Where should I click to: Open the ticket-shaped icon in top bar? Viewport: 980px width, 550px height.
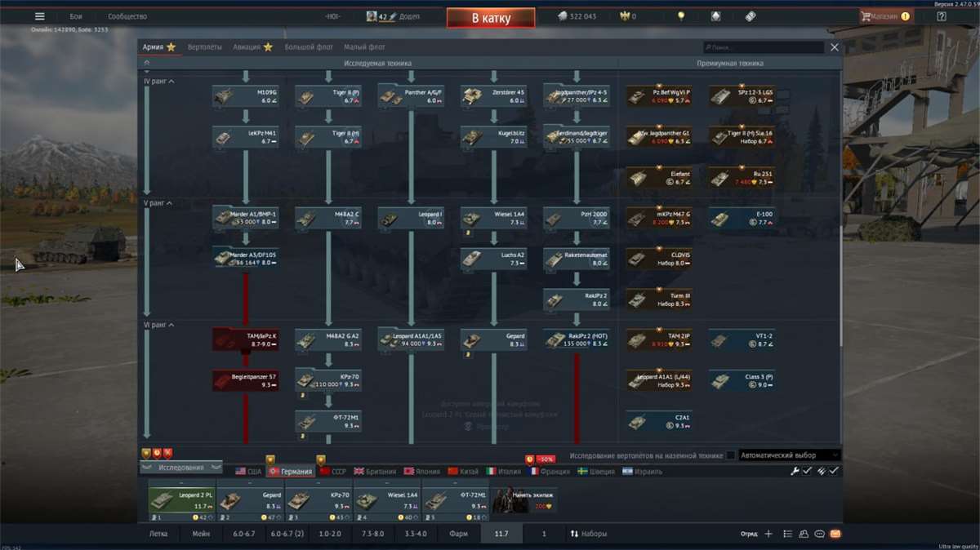pyautogui.click(x=751, y=16)
